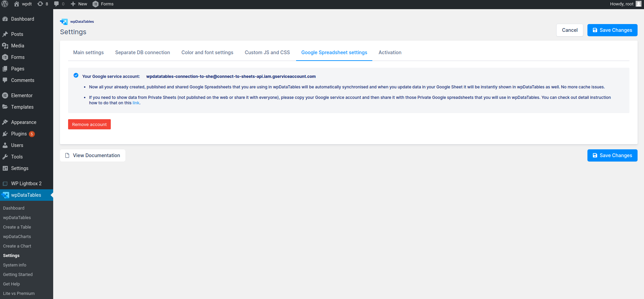Click the Users person icon
Viewport: 644px width, 299px height.
(x=5, y=145)
